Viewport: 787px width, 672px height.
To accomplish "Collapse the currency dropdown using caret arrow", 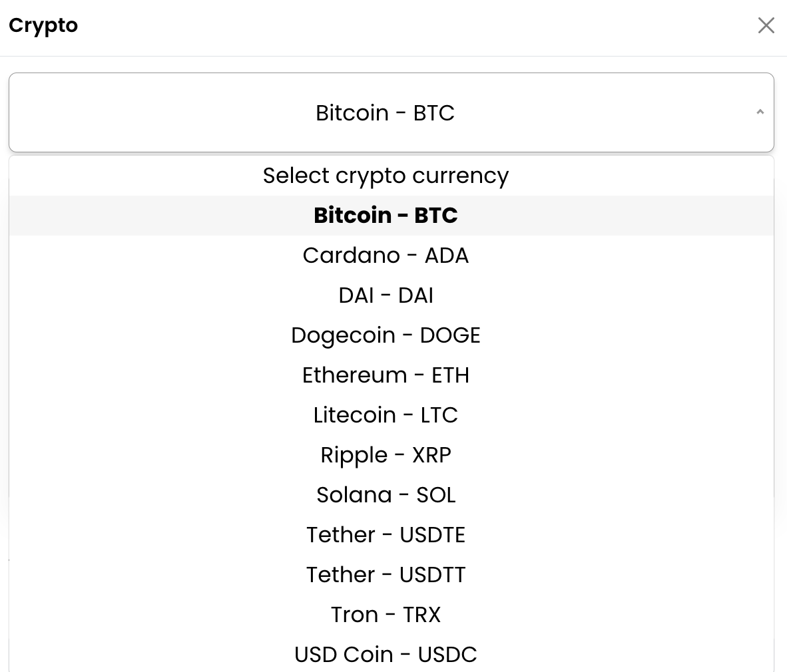I will click(x=760, y=112).
